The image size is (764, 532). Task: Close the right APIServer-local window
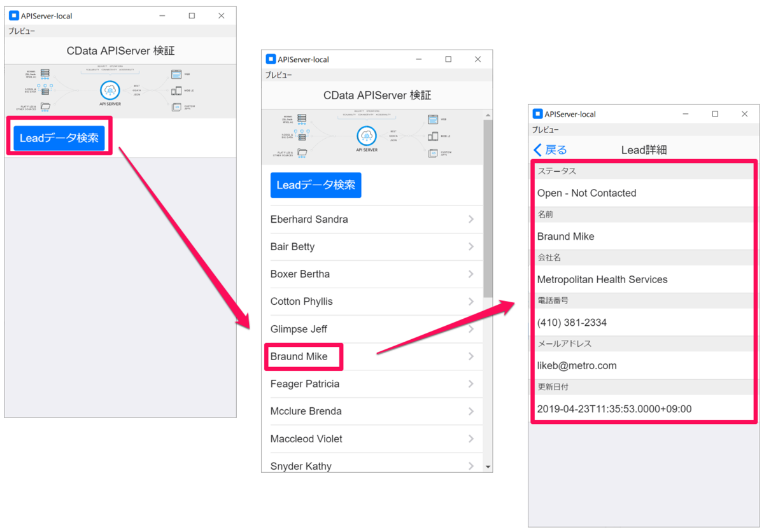point(745,114)
